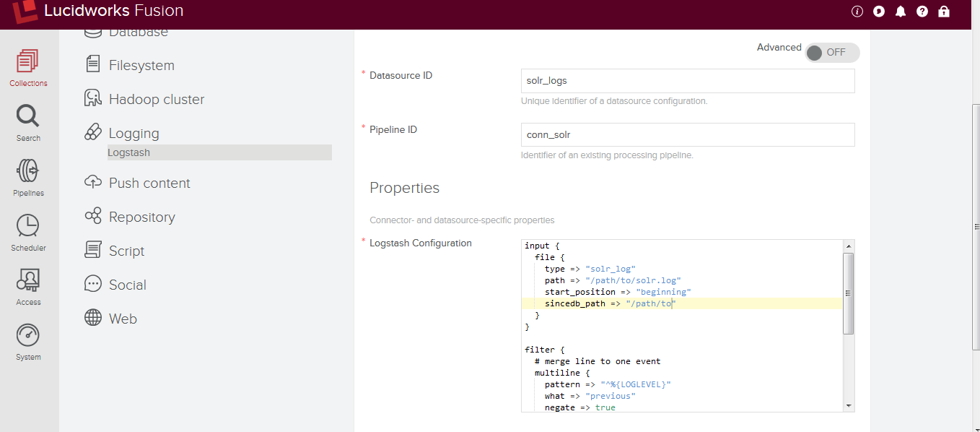Open Access in left sidebar
The width and height of the screenshot is (980, 432).
(28, 288)
